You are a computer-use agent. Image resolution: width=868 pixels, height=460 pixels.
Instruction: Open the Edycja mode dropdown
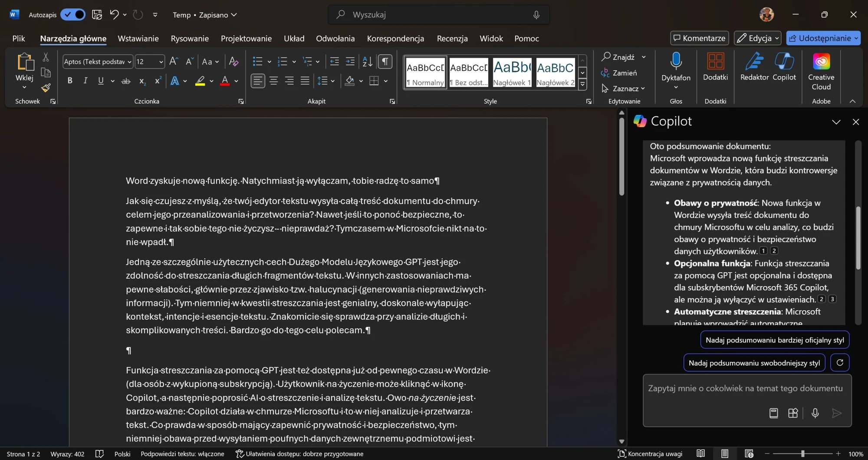pyautogui.click(x=758, y=38)
